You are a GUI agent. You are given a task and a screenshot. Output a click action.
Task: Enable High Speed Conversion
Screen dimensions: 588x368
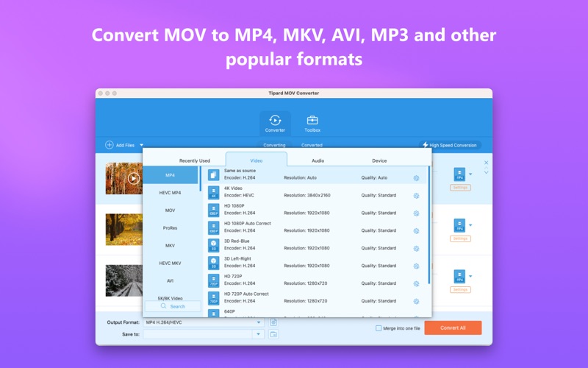(x=450, y=145)
